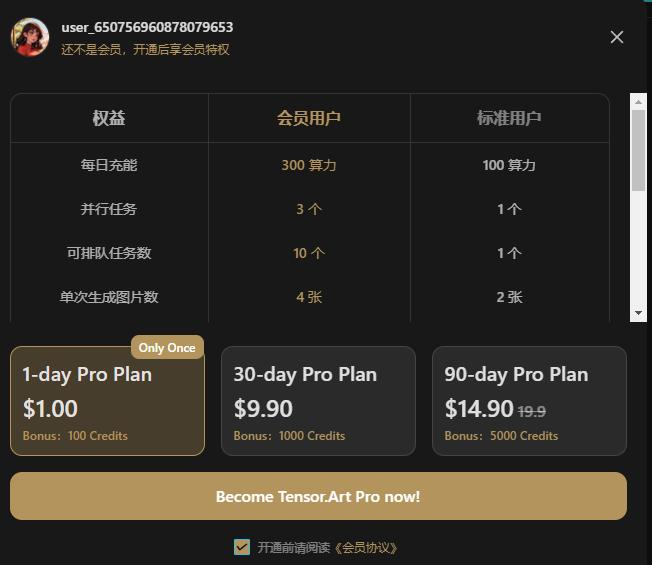Click the 每日充能 benefit row label
This screenshot has width=652, height=565.
pyautogui.click(x=109, y=165)
